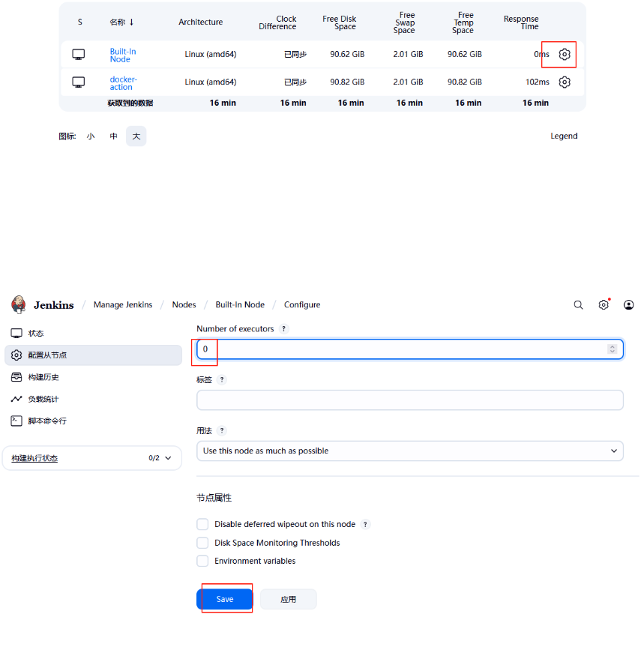Open 状态 sidebar item
Image resolution: width=644 pixels, height=665 pixels.
click(x=93, y=334)
